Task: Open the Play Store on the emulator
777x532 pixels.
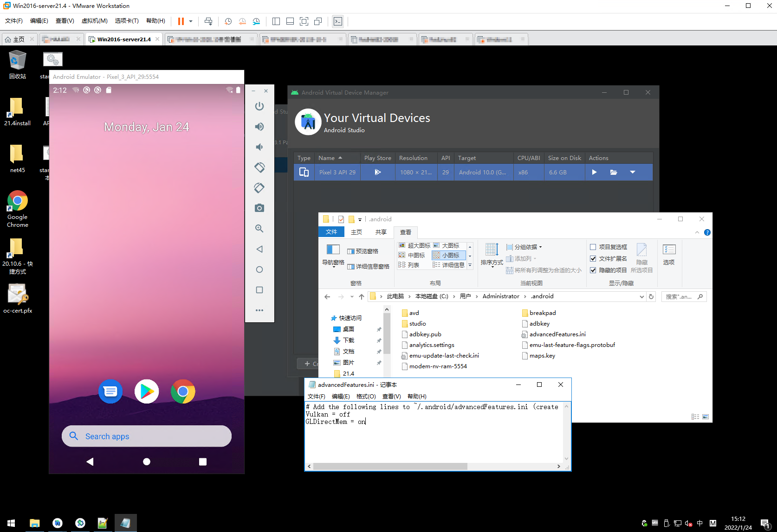Action: tap(147, 391)
